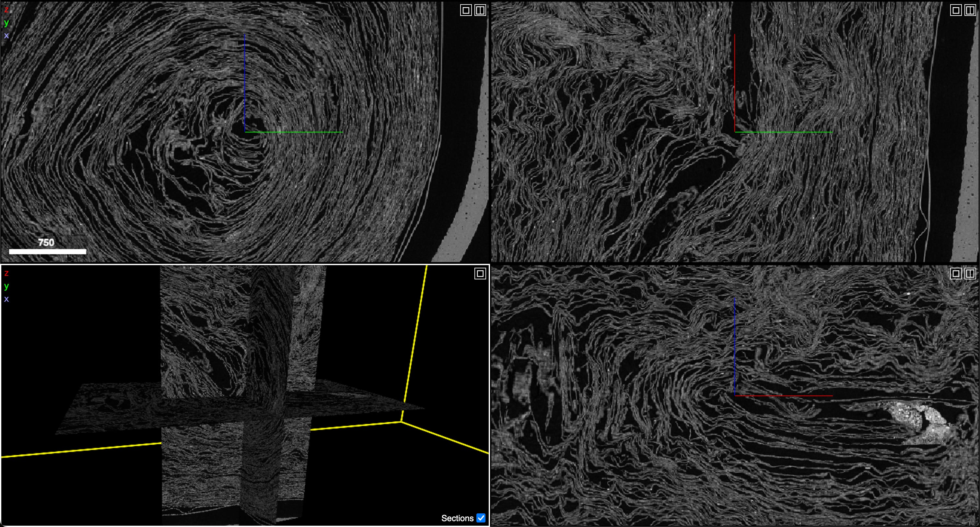Image resolution: width=980 pixels, height=527 pixels.
Task: Click blue x axis label in top-left panel
Action: tap(6, 35)
